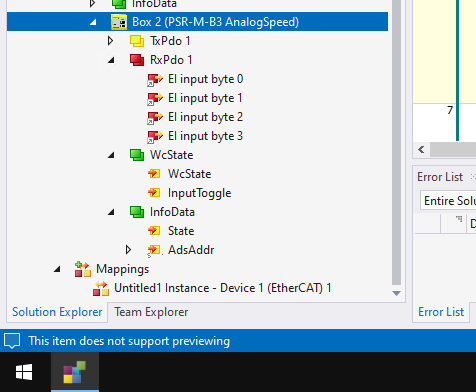Open the Error List tab
Viewport: 476px width, 392px height.
pos(441,312)
